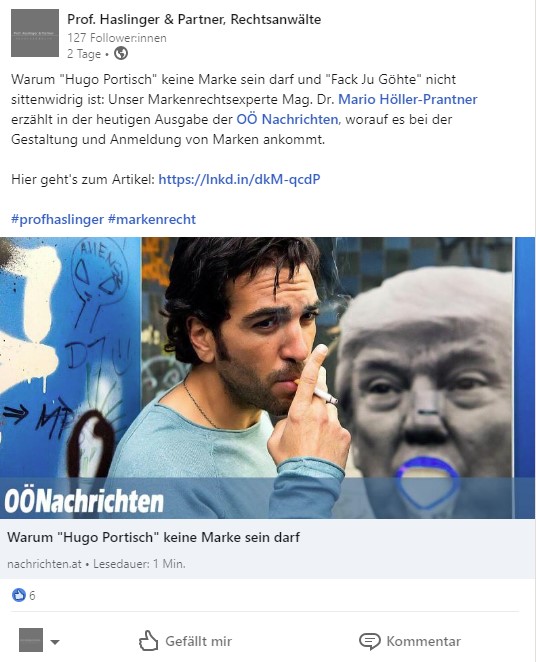
Task: Click the globe visibility icon
Action: click(x=121, y=54)
